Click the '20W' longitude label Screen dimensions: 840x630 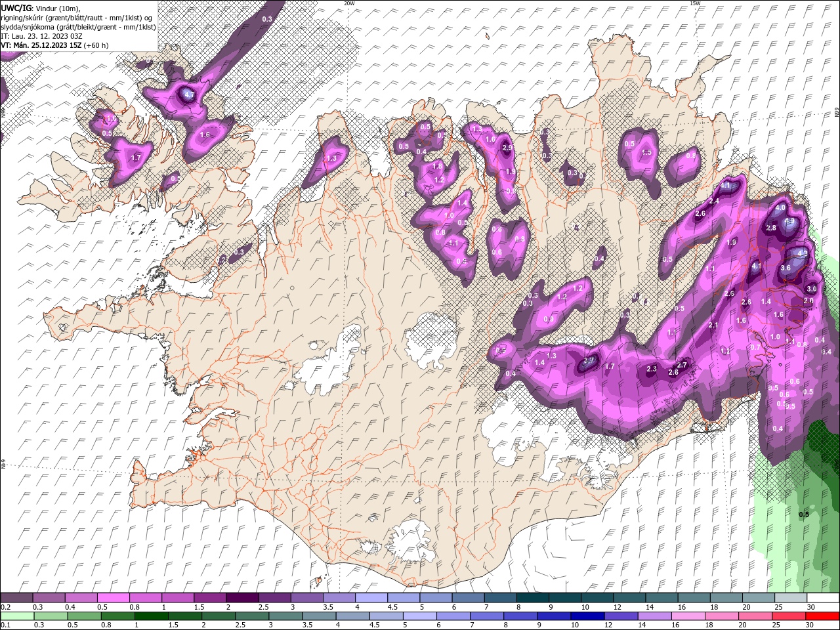click(x=349, y=3)
